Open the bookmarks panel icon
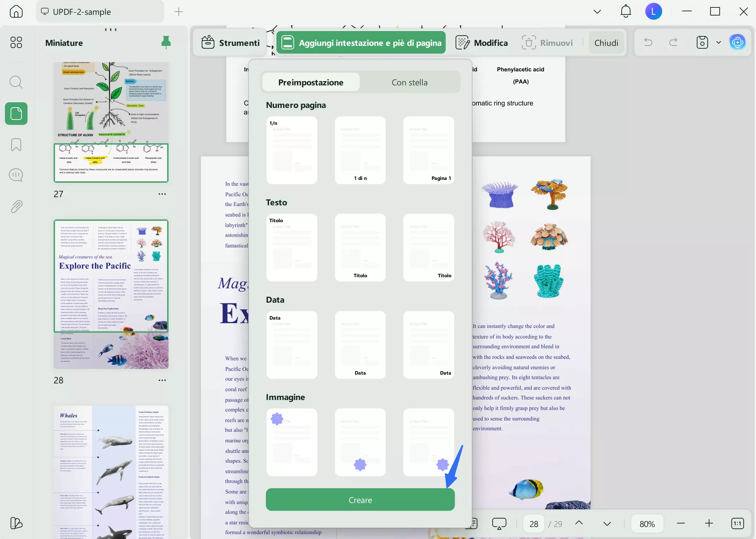Screen dimensions: 756x539 tap(16, 144)
